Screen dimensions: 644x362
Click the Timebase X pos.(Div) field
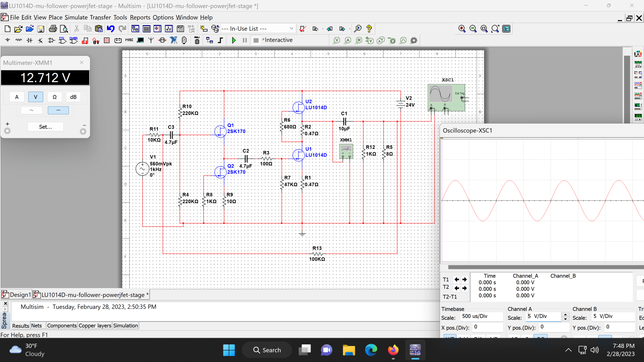tap(487, 327)
